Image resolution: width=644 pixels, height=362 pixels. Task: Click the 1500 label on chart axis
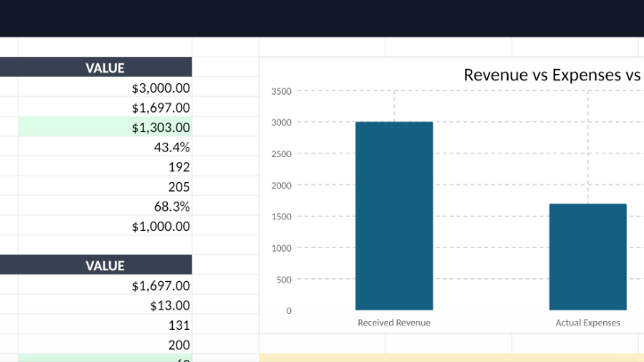(281, 217)
